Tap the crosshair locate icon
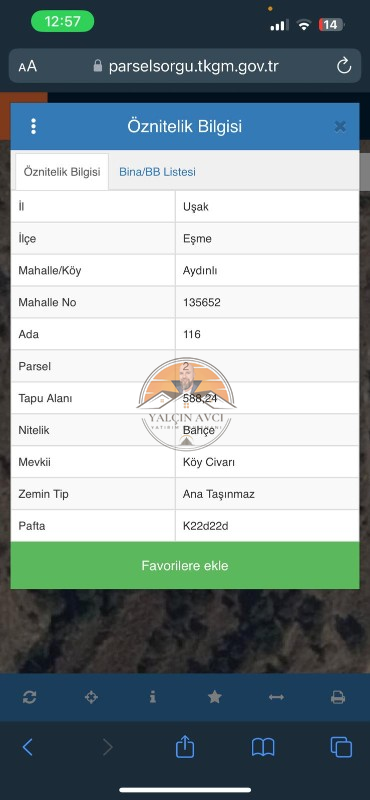 point(91,697)
